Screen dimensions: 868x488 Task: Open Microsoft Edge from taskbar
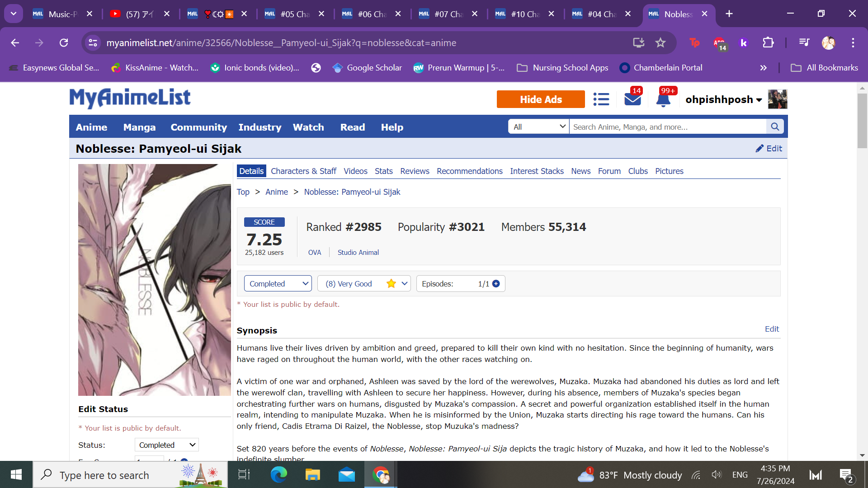click(x=278, y=475)
